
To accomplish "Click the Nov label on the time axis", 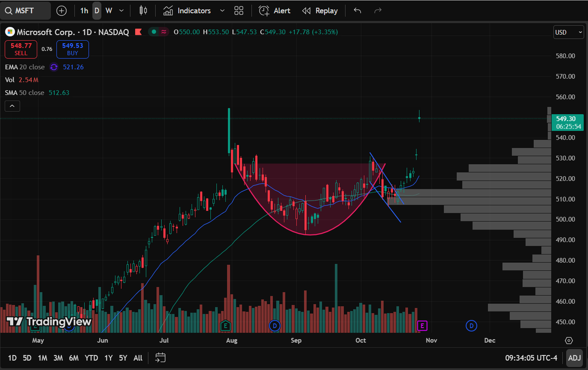I will pos(431,340).
